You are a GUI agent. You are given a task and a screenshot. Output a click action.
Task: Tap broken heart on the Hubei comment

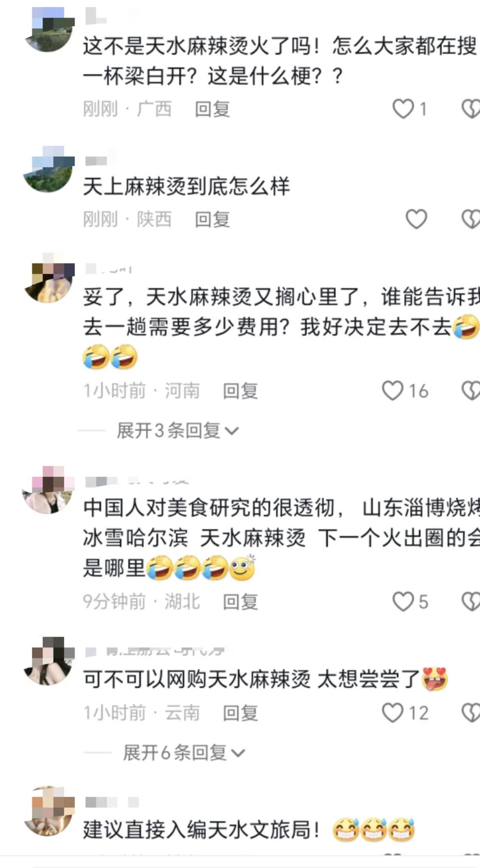[471, 601]
